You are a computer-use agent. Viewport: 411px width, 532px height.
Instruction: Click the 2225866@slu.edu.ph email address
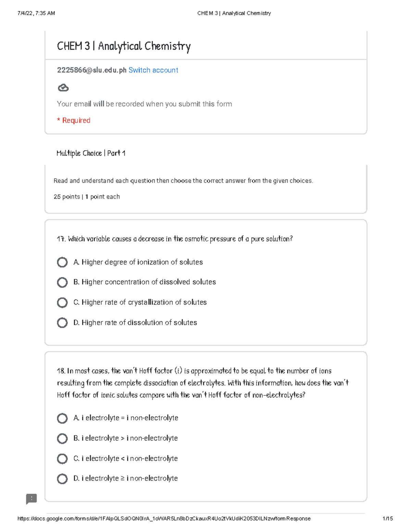tap(91, 70)
